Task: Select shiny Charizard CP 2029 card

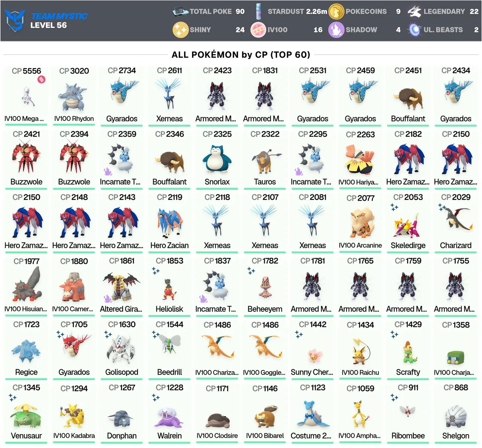Action: click(x=456, y=223)
